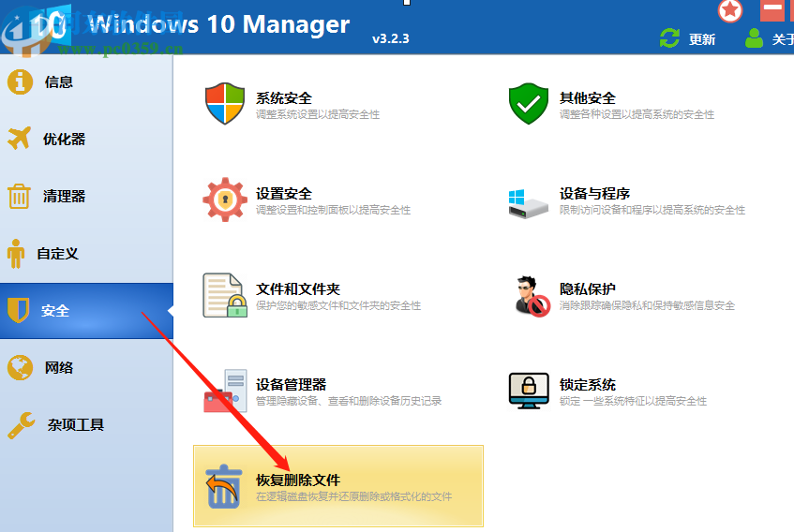Click the person icon for 自定义
794x532 pixels.
(x=16, y=254)
